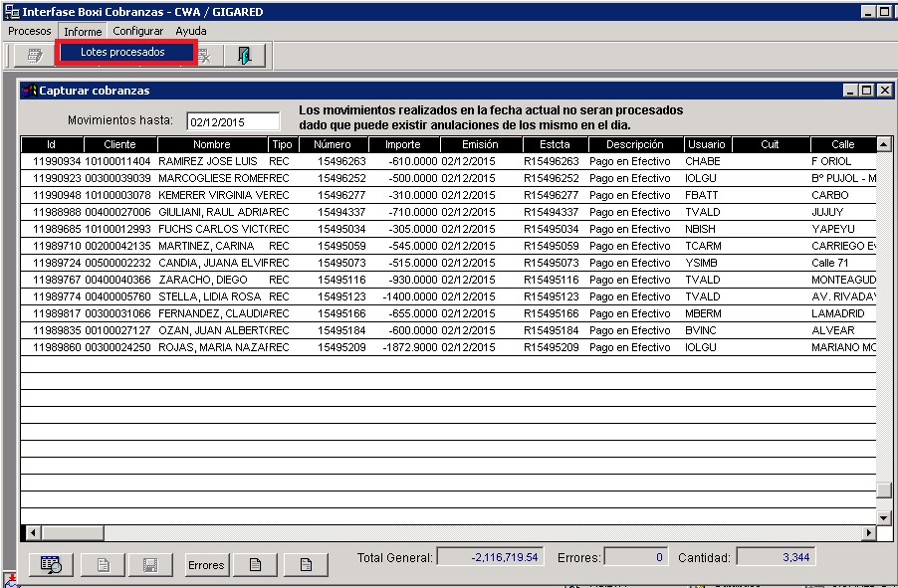This screenshot has height=588, width=898.
Task: Open the Procesos menu
Action: pos(29,31)
